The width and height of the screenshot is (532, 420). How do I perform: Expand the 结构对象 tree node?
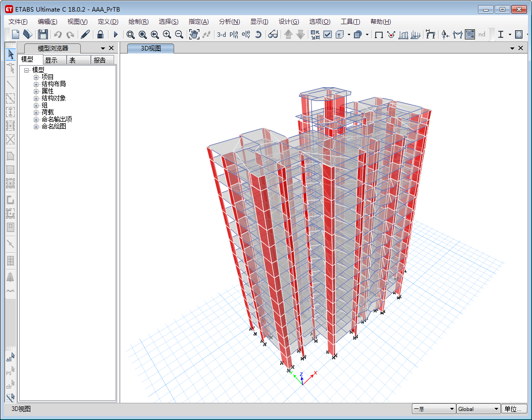(36, 99)
